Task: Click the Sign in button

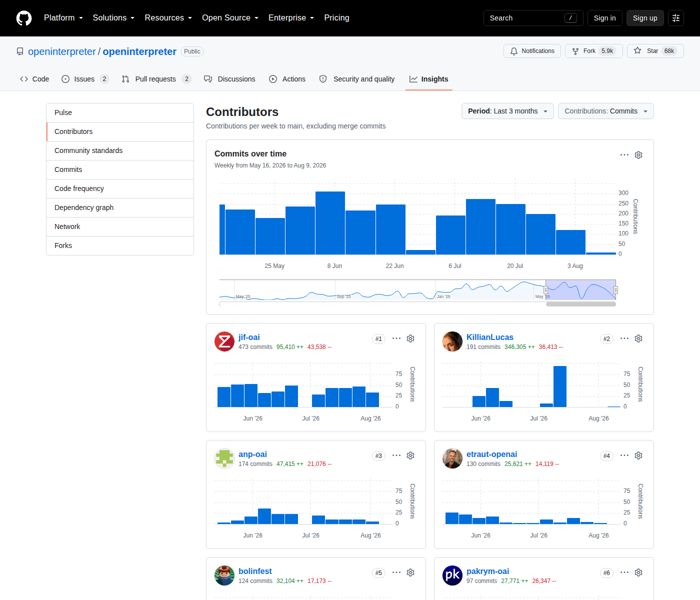Action: point(605,18)
